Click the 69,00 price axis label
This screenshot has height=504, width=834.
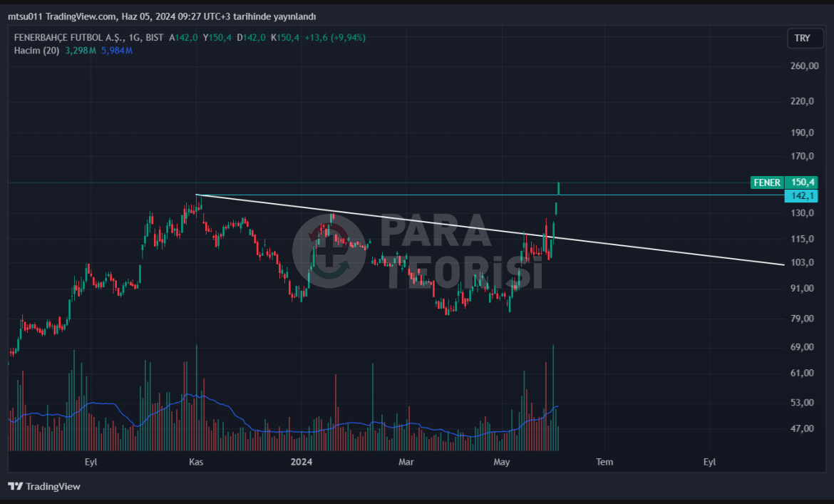[x=803, y=346]
